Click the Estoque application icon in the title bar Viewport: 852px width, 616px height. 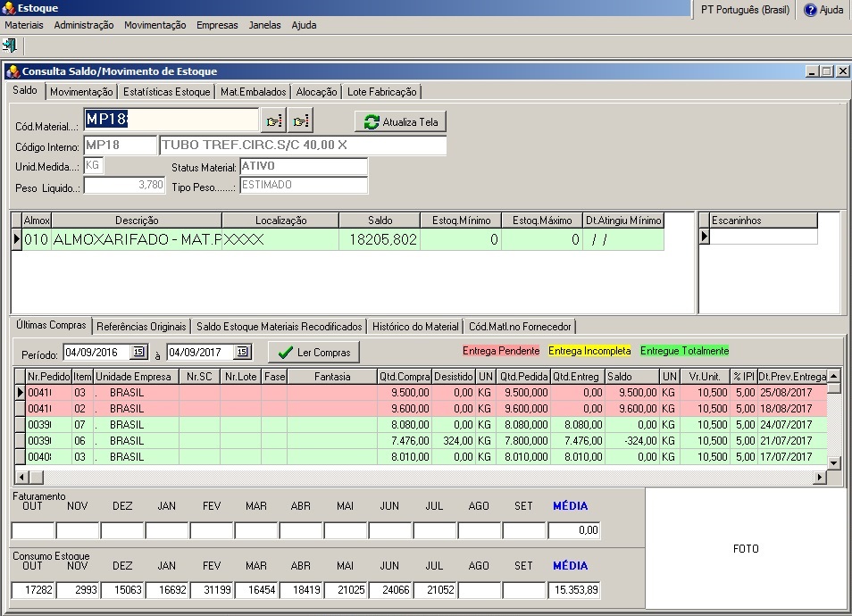pos(9,8)
